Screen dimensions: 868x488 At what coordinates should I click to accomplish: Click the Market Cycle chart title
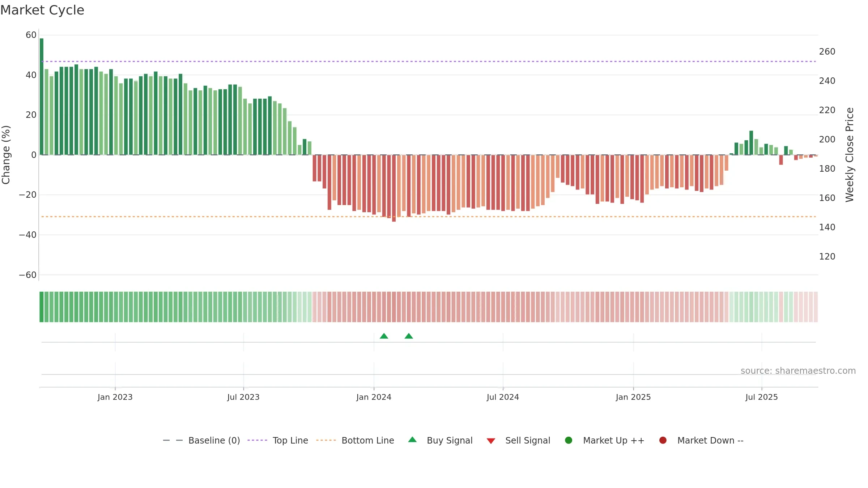42,10
